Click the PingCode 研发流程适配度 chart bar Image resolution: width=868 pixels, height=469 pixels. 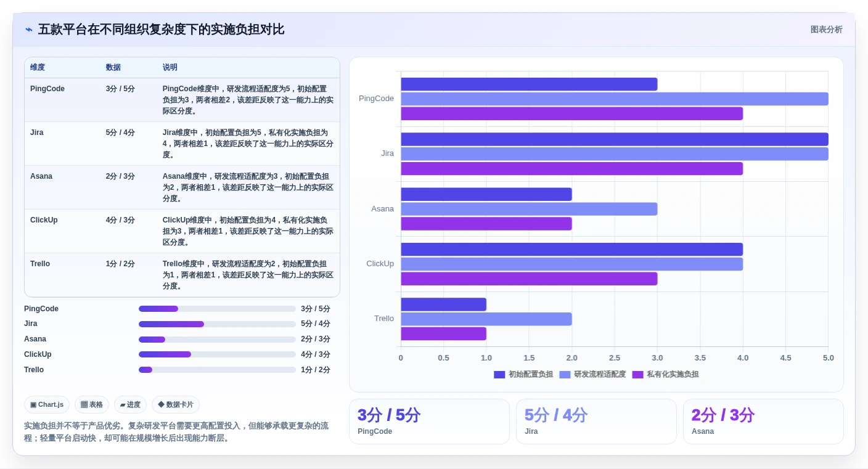click(x=615, y=99)
